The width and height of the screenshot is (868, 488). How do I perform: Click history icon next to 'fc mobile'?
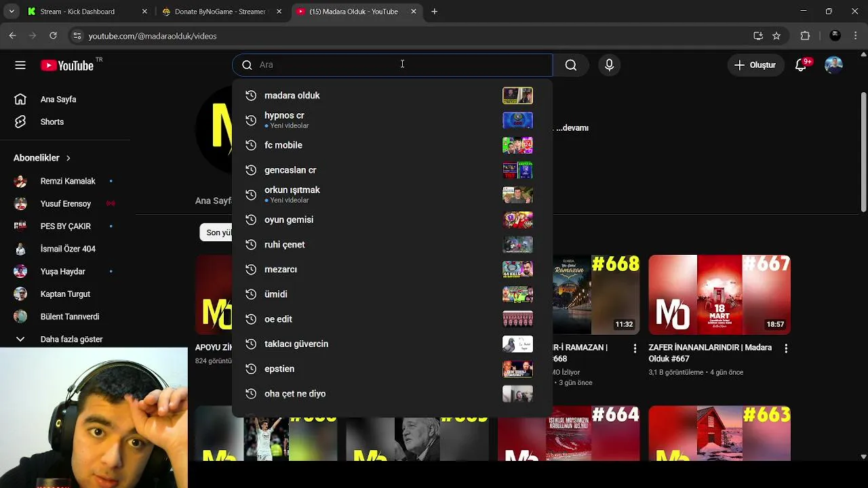251,145
